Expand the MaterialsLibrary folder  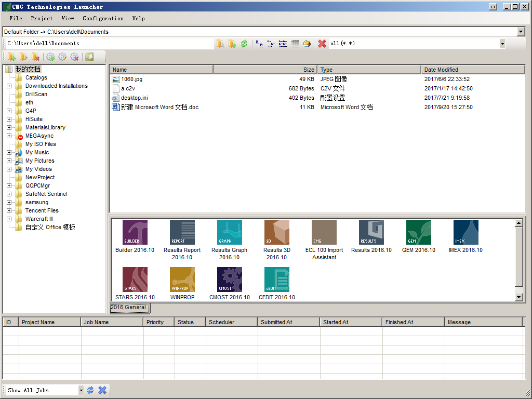[x=9, y=128]
